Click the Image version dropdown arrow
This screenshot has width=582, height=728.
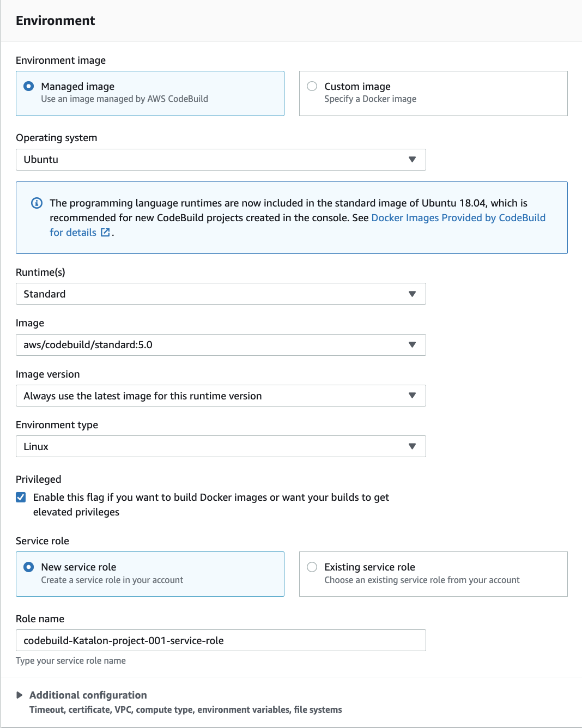pyautogui.click(x=412, y=396)
